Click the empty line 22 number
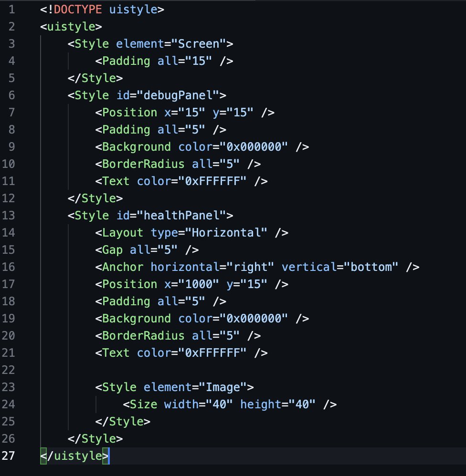Image resolution: width=466 pixels, height=476 pixels. pyautogui.click(x=8, y=370)
